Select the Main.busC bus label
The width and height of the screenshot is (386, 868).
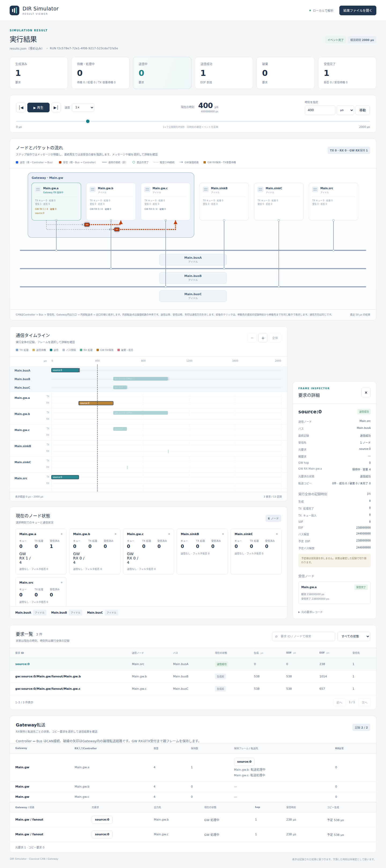point(193,296)
